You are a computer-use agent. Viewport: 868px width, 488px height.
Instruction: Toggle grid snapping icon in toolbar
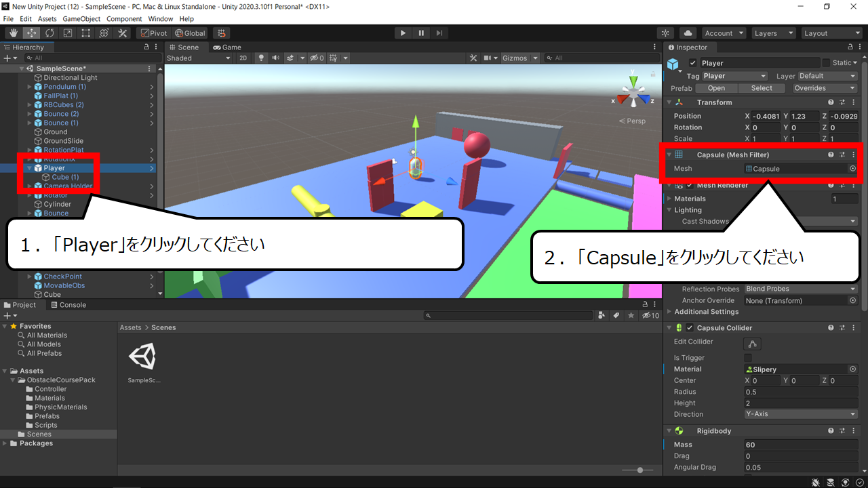pos(221,33)
